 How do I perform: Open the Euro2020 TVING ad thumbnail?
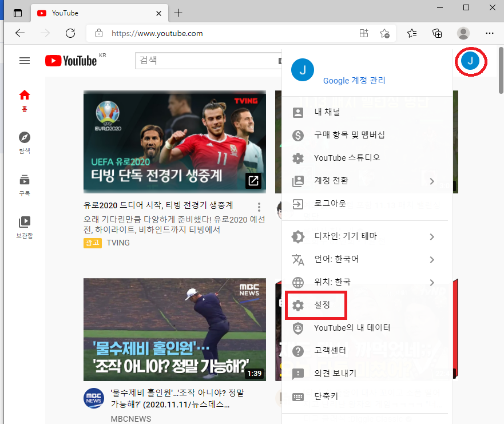(x=174, y=142)
